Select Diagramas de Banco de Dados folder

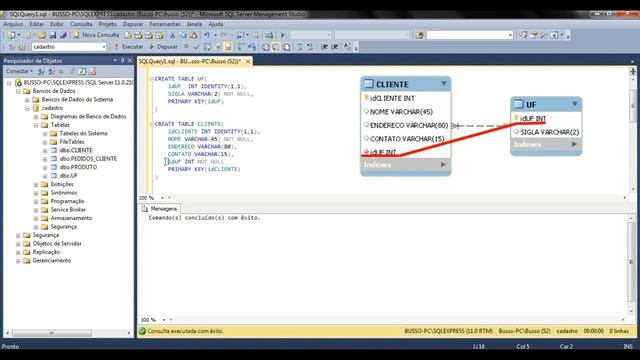pos(88,116)
